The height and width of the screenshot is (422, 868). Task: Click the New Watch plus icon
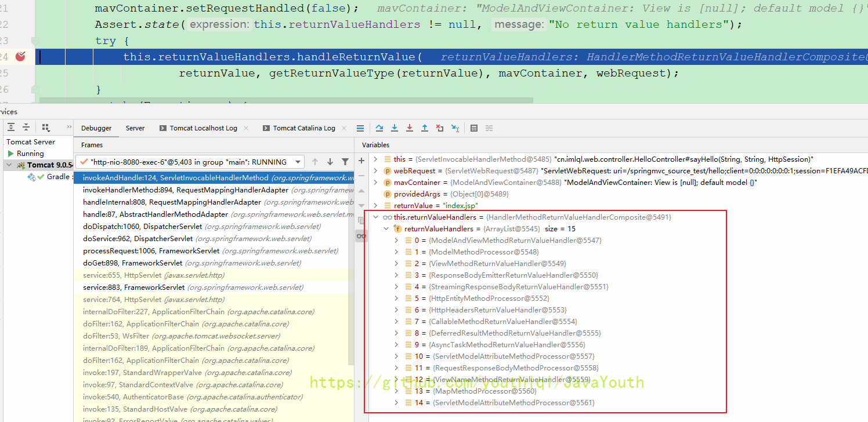coord(361,161)
